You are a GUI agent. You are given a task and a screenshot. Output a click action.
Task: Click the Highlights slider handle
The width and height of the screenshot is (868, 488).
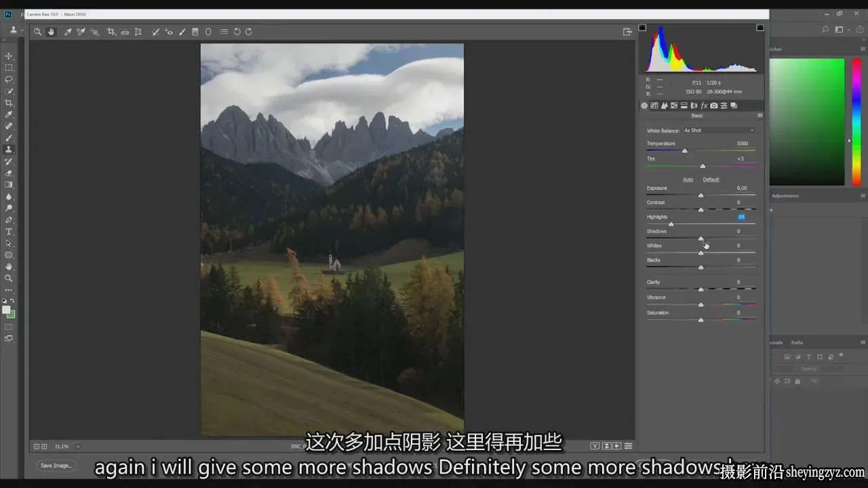pyautogui.click(x=671, y=224)
